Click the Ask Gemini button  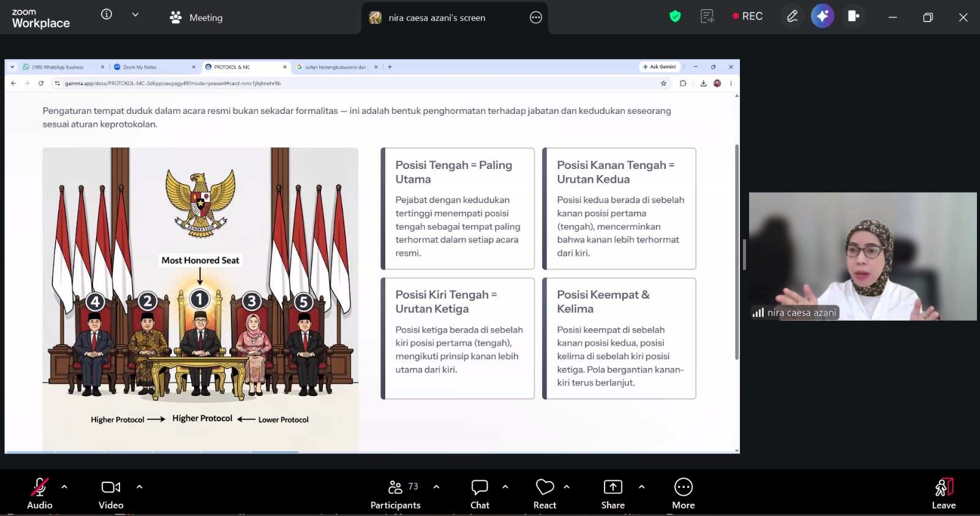[659, 67]
